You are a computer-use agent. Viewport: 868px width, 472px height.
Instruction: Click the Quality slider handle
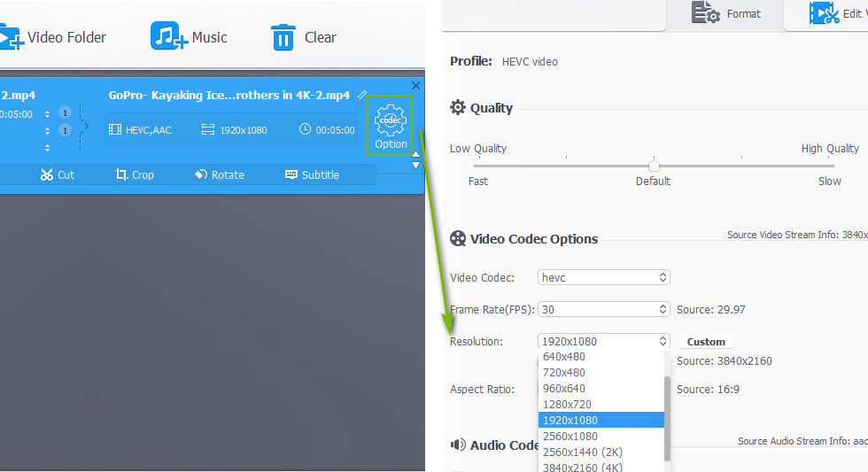(654, 165)
